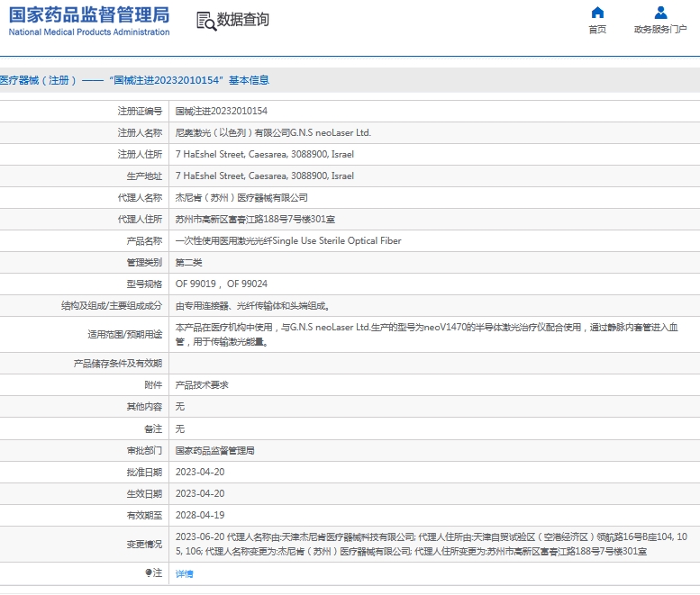
Task: Click the 变更情况 field label
Action: pos(144,545)
